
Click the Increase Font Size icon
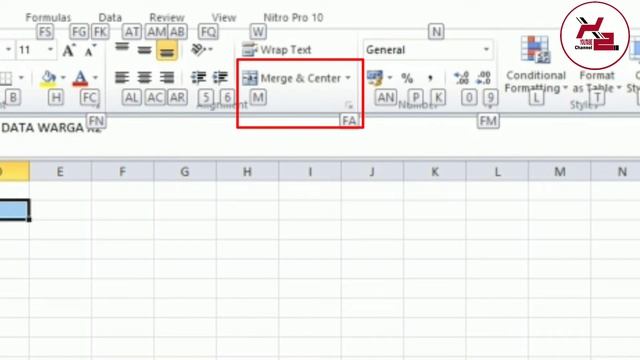69,50
